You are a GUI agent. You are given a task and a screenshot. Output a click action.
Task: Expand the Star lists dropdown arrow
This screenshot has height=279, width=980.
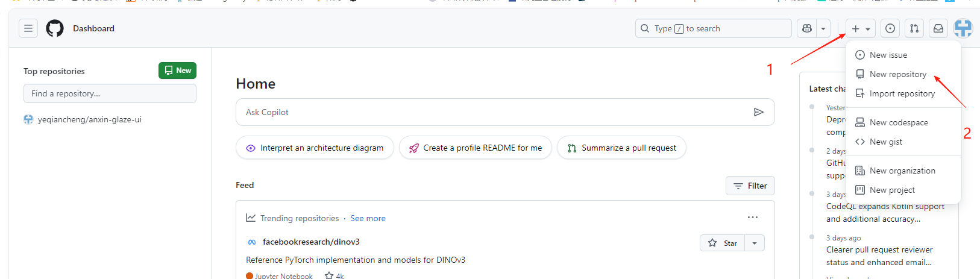(x=755, y=243)
